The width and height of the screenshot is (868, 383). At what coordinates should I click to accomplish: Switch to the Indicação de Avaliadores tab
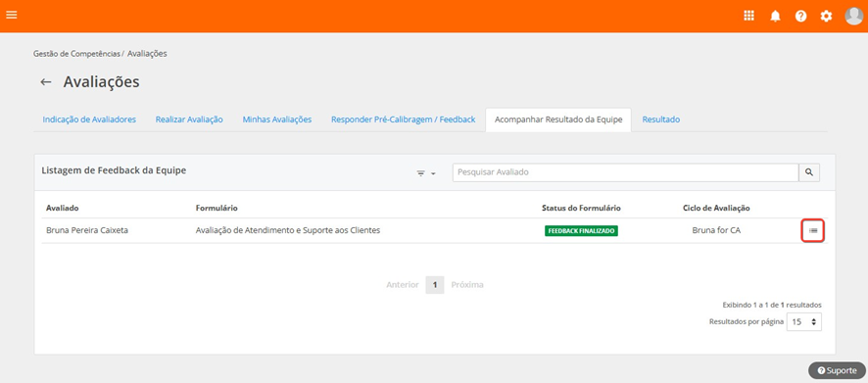[x=89, y=120]
